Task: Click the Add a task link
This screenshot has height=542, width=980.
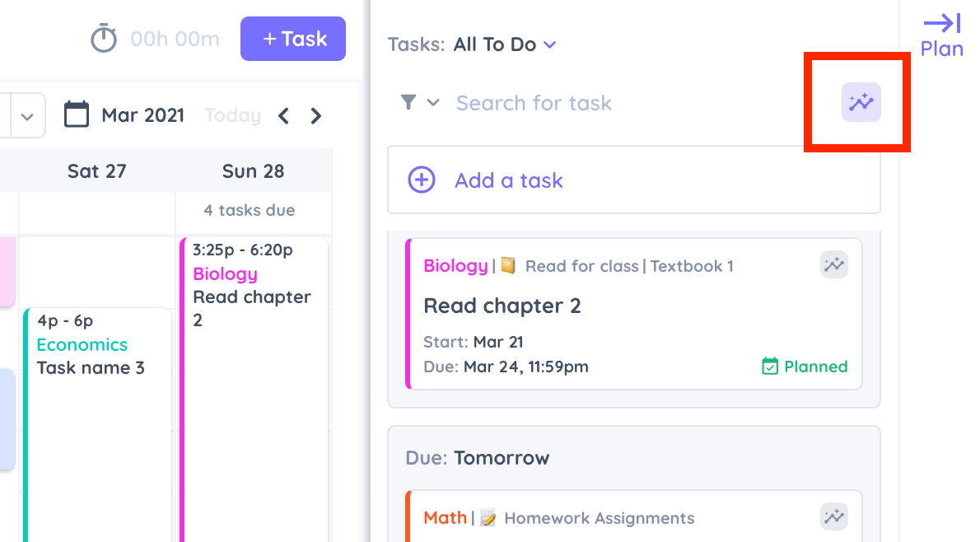Action: [509, 180]
